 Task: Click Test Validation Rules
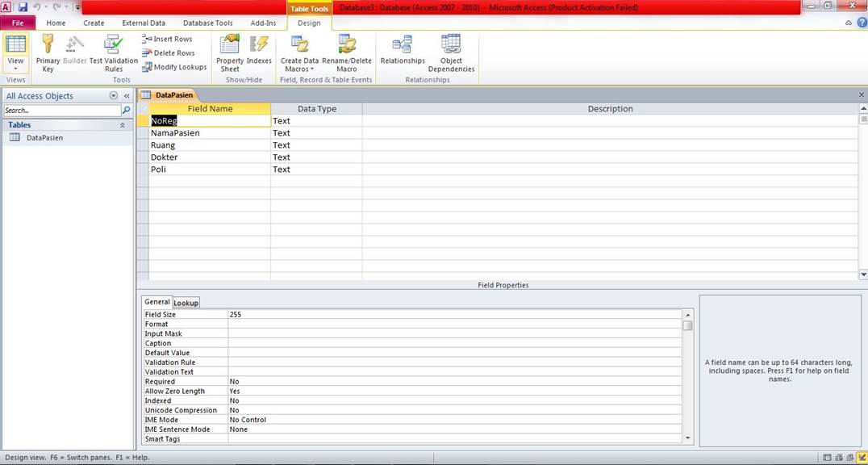[x=114, y=51]
